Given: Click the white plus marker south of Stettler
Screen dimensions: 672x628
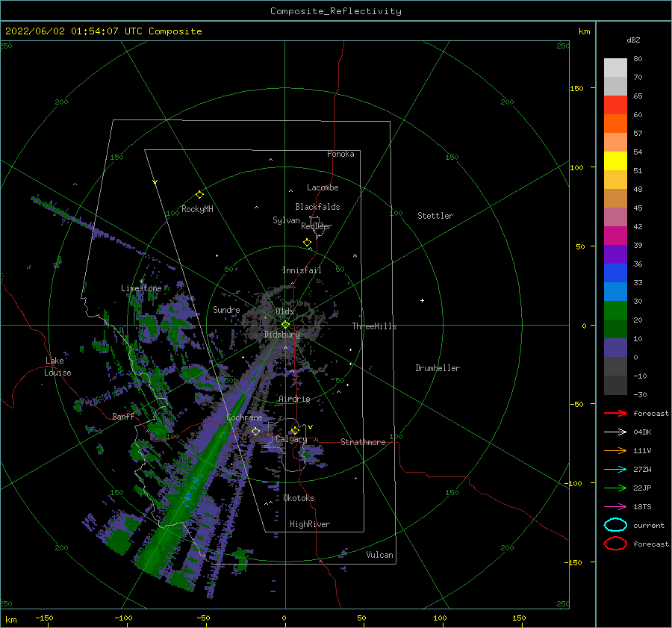Looking at the screenshot, I should point(422,300).
